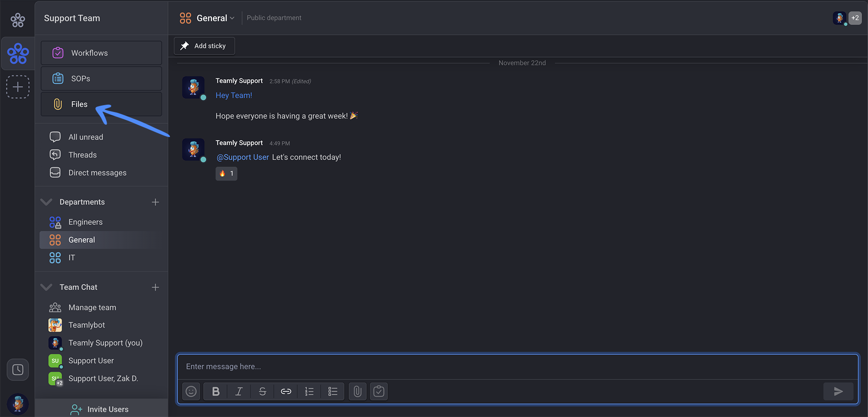This screenshot has height=417, width=868.
Task: Click Invite Users button
Action: click(101, 409)
